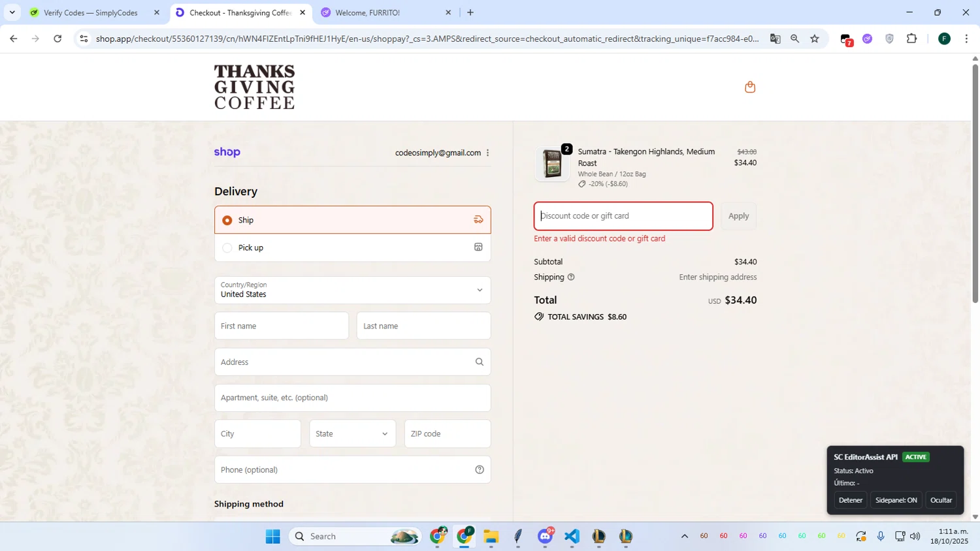Click the Apply discount button
980x551 pixels.
tap(738, 216)
